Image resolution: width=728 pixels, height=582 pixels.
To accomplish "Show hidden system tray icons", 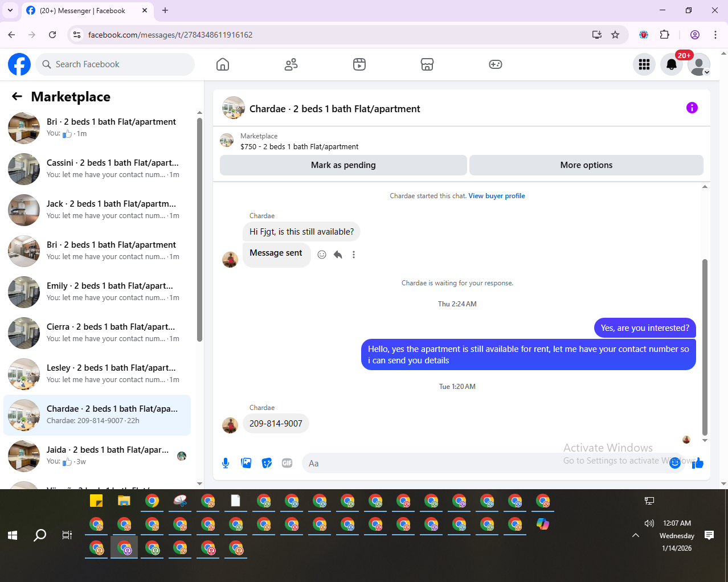I will [x=636, y=535].
